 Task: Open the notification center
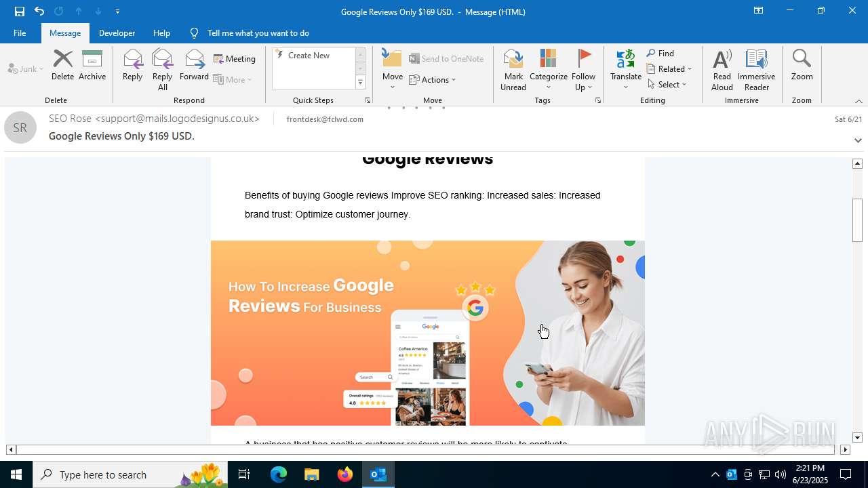coord(846,474)
